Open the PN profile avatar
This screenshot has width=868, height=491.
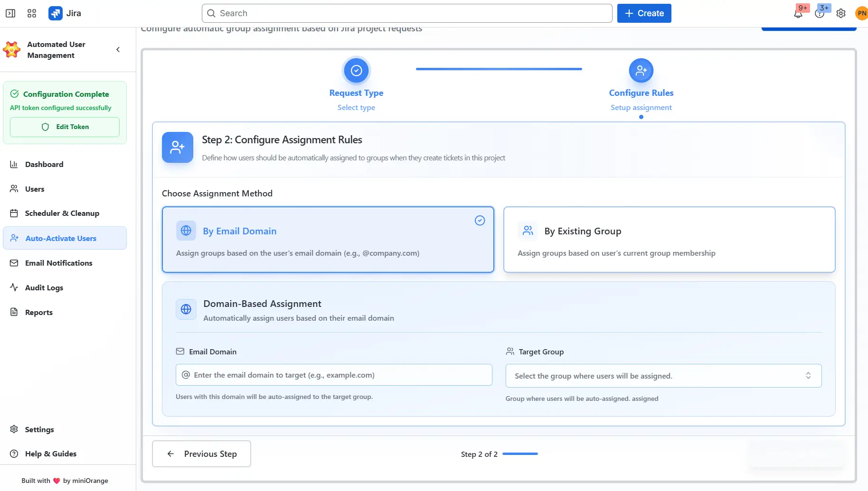(861, 13)
